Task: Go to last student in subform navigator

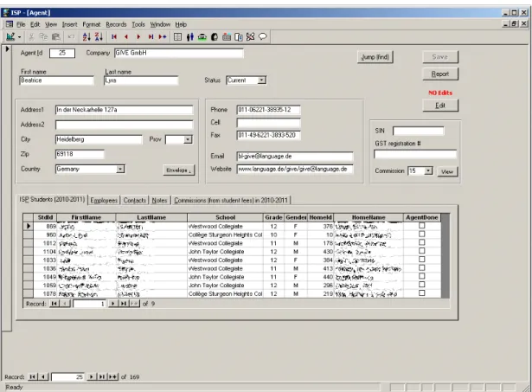Action: [x=124, y=304]
